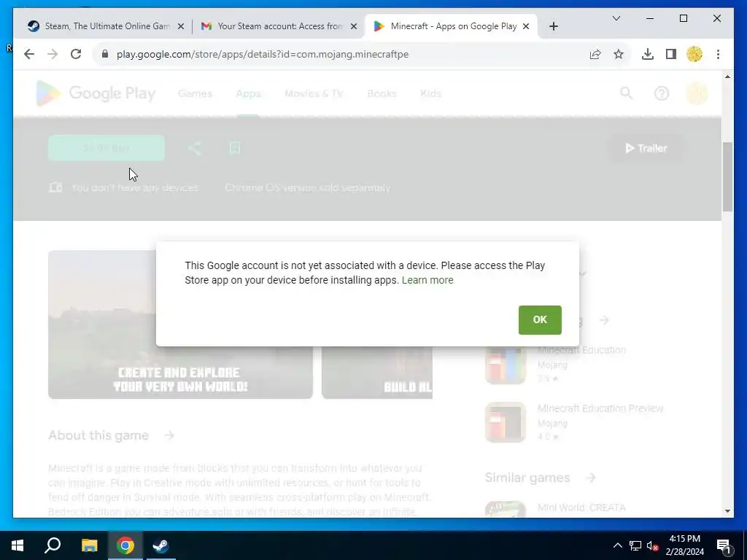Viewport: 747px width, 560px height.
Task: Open Minecraft Education title link
Action: (581, 350)
